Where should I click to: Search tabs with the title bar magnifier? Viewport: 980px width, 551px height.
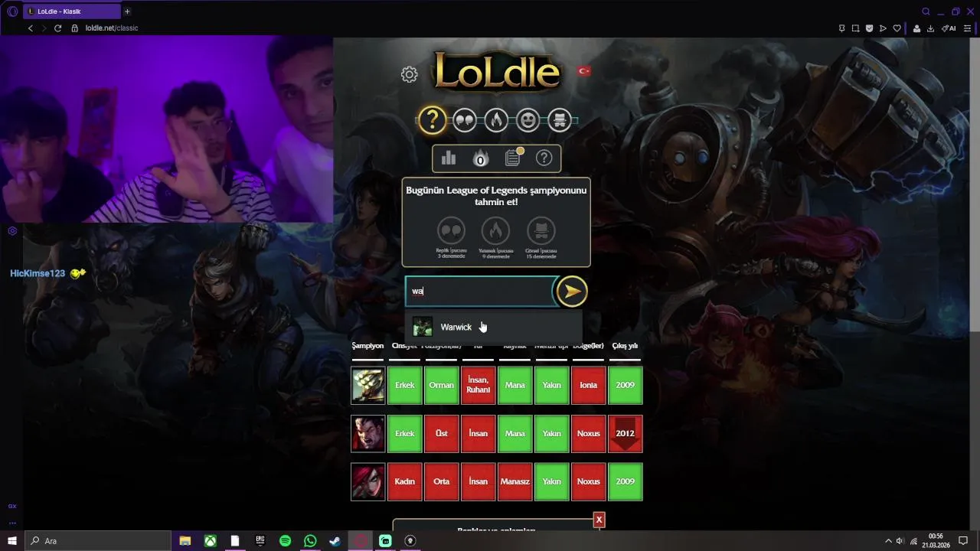[x=926, y=11]
